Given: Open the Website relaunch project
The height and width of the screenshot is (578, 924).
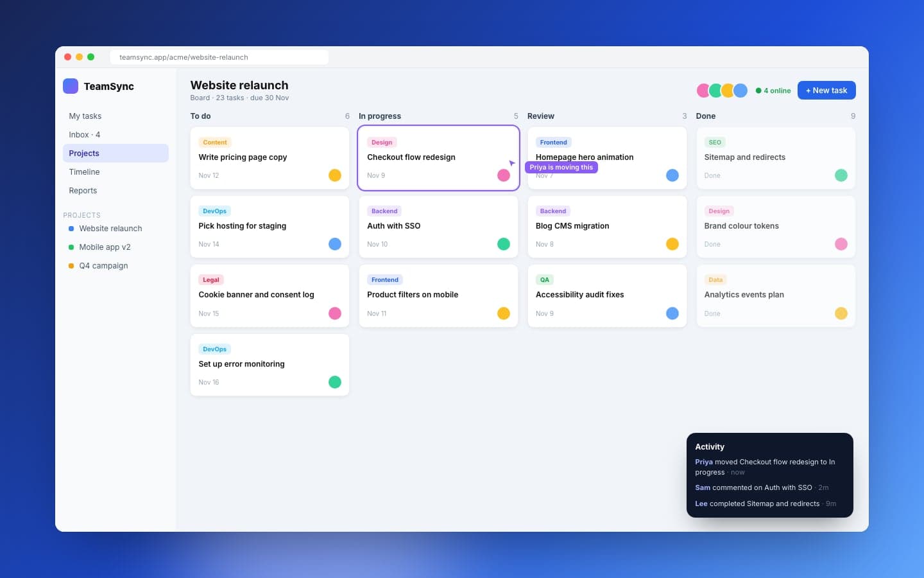Looking at the screenshot, I should (x=116, y=229).
